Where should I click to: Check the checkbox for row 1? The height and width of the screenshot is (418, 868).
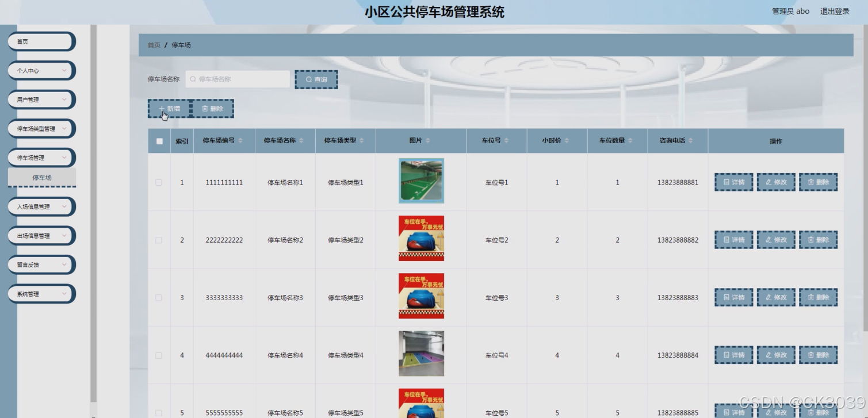tap(159, 182)
